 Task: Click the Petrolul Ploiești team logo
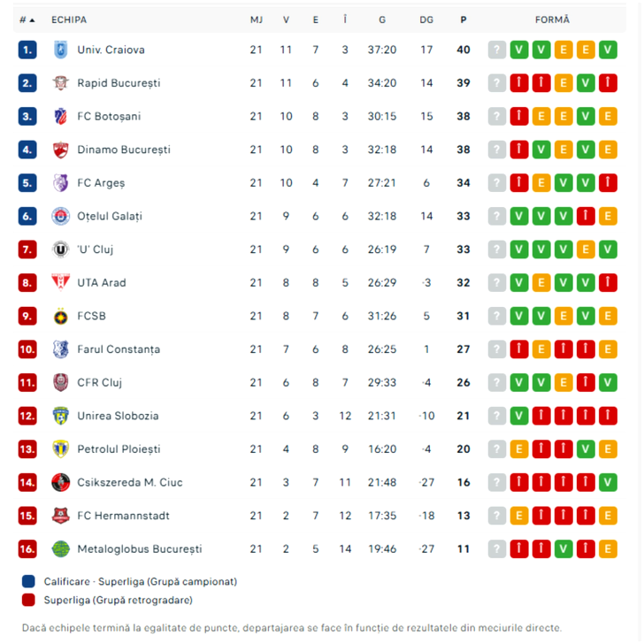coord(60,448)
